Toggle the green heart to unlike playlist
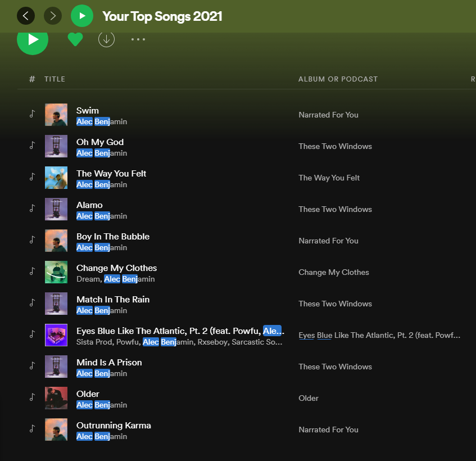 pyautogui.click(x=75, y=39)
